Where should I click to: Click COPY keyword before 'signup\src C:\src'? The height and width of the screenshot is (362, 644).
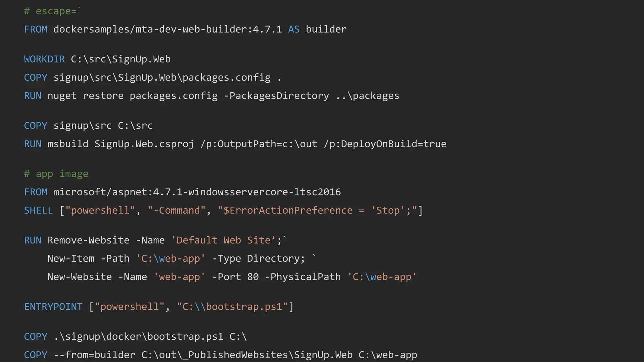(x=36, y=125)
